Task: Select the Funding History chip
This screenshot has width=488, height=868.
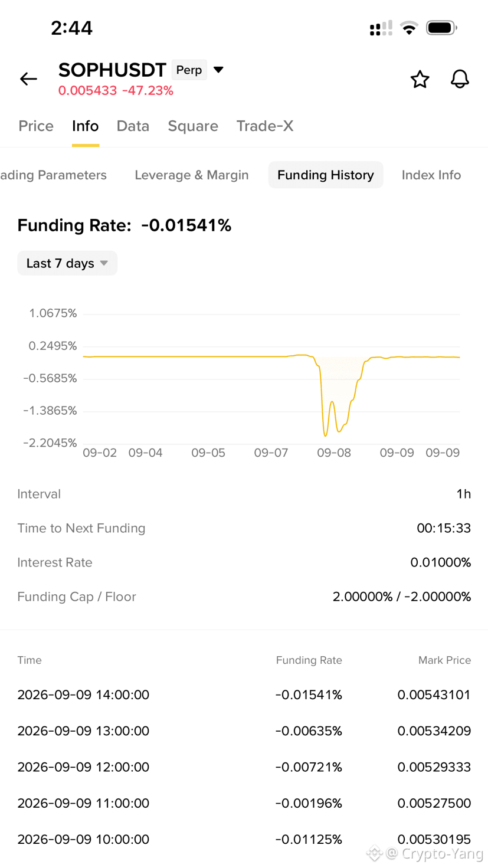Action: [326, 175]
